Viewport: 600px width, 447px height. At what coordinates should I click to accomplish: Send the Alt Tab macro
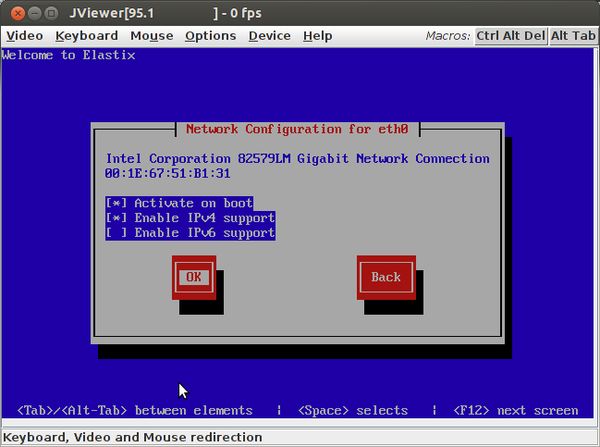pos(573,36)
